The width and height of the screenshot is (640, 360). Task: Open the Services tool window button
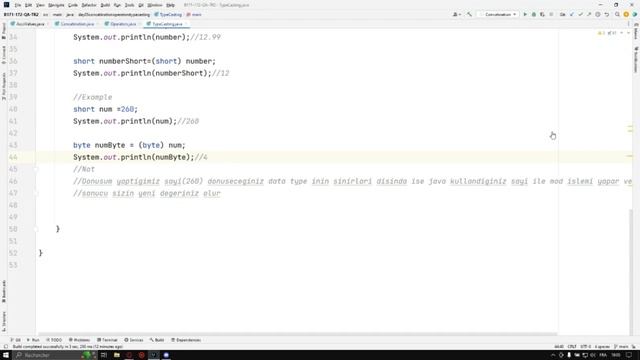click(134, 340)
